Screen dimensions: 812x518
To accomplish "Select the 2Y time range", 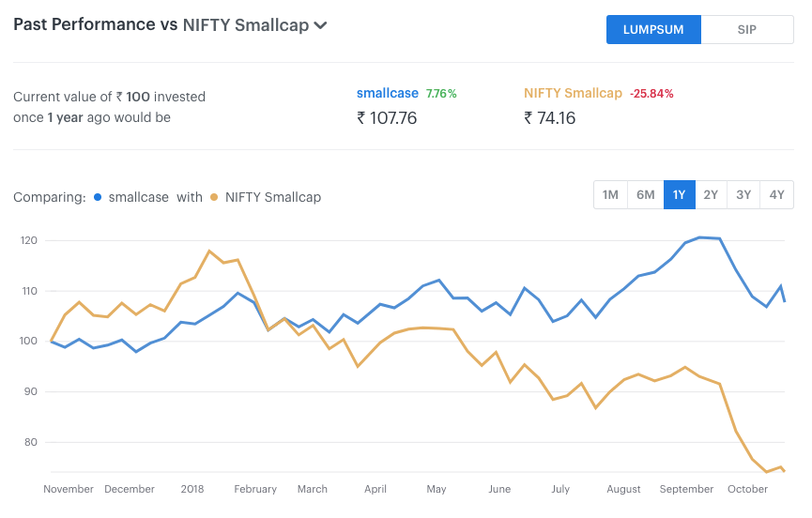I will (x=711, y=194).
